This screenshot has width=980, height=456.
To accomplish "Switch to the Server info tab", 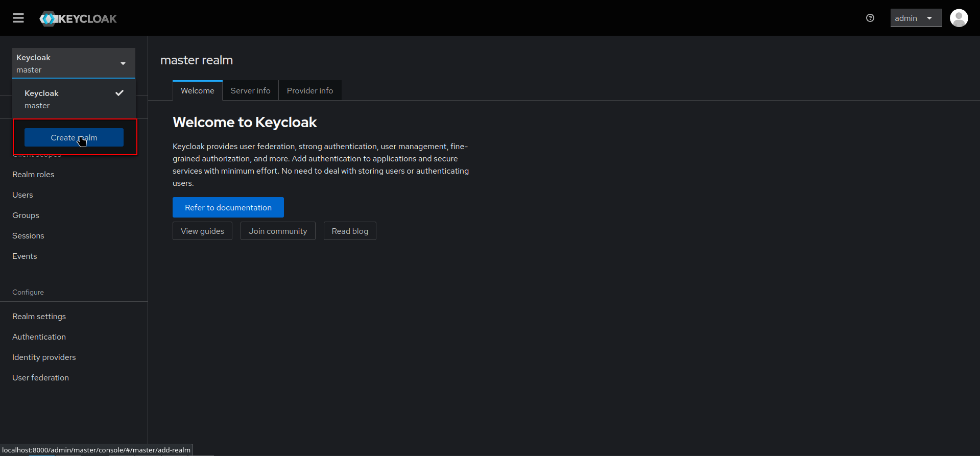I will [251, 90].
